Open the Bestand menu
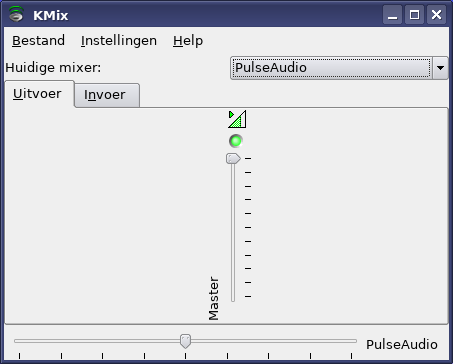 (x=38, y=41)
